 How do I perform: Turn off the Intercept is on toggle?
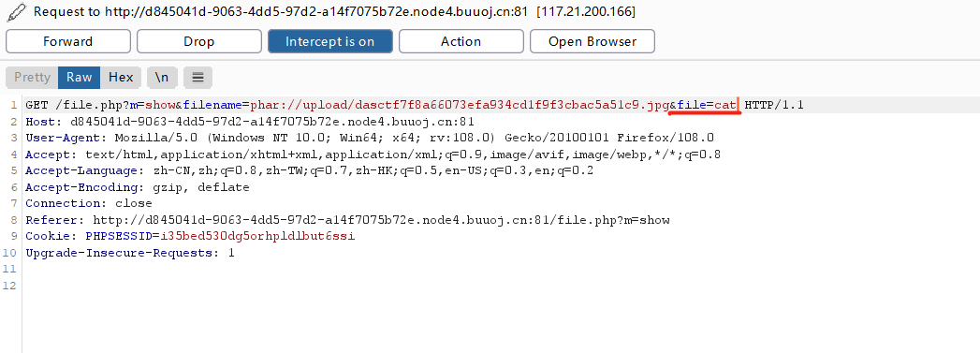[x=330, y=41]
